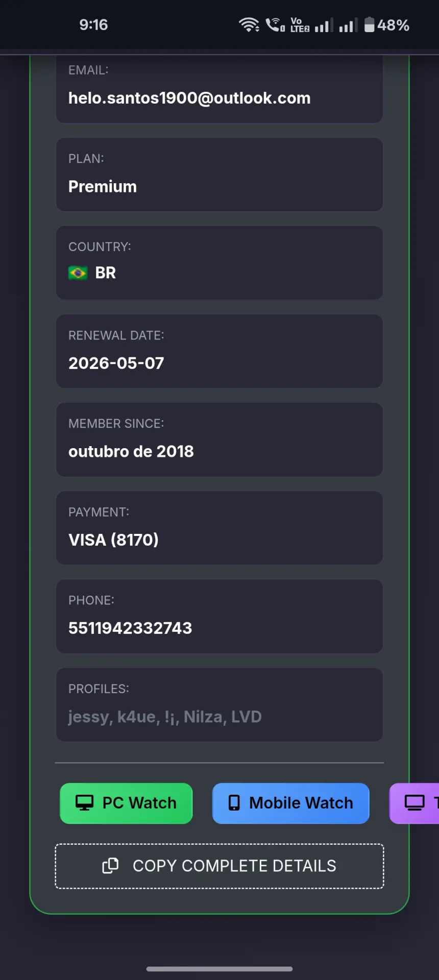Tap member since outubro de 2018
Image resolution: width=439 pixels, height=980 pixels.
pos(131,451)
